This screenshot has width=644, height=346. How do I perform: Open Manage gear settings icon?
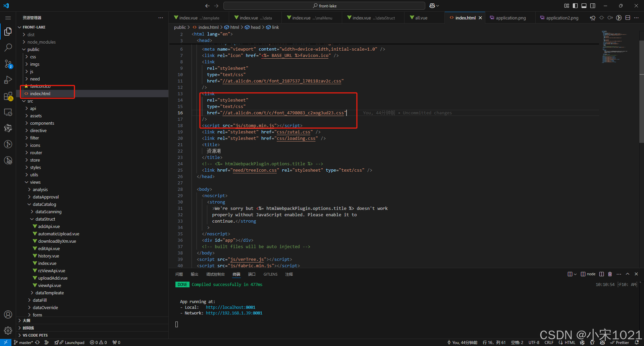[x=8, y=331]
